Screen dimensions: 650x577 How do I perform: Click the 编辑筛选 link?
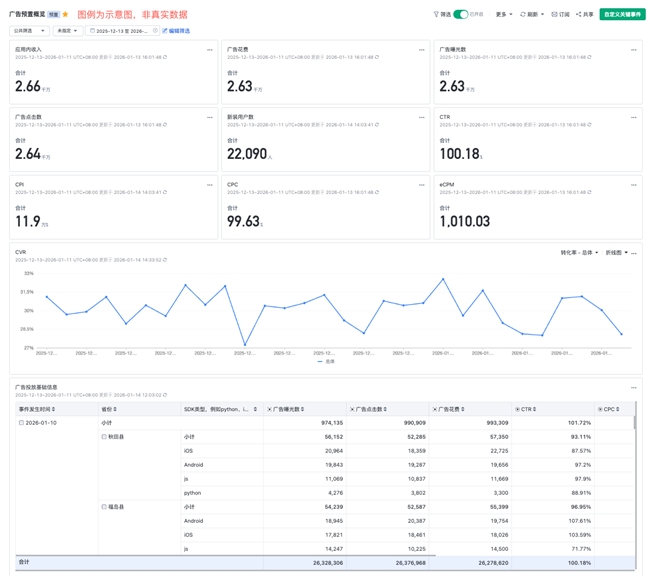[x=179, y=31]
